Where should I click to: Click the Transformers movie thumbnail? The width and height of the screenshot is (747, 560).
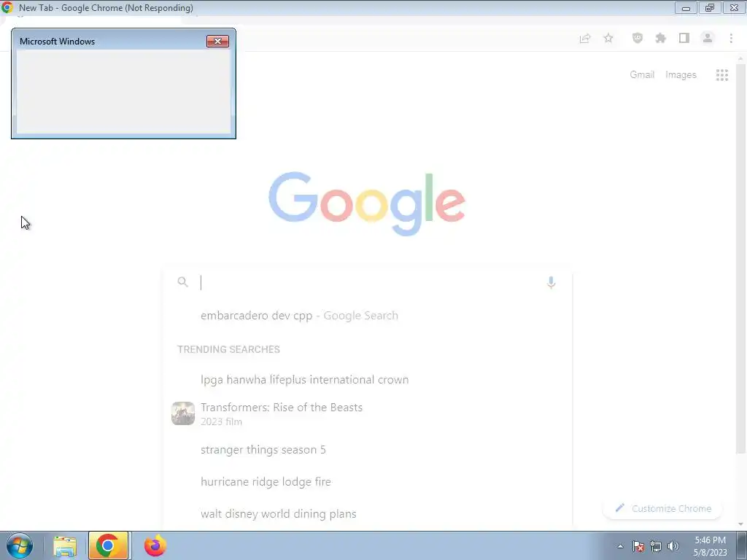tap(183, 413)
